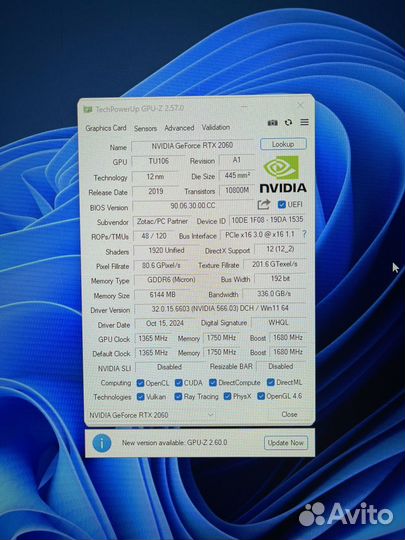This screenshot has width=405, height=540.
Task: Open the GPU selection dropdown at bottom
Action: pyautogui.click(x=152, y=415)
